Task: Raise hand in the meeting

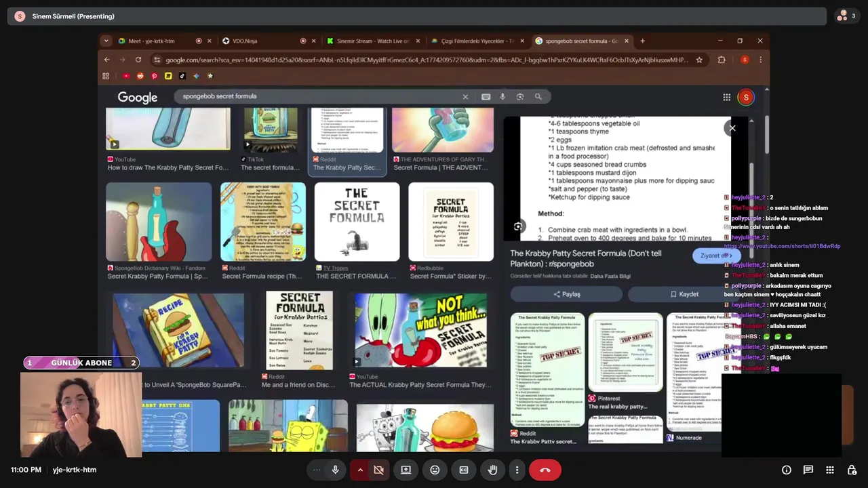Action: point(493,470)
